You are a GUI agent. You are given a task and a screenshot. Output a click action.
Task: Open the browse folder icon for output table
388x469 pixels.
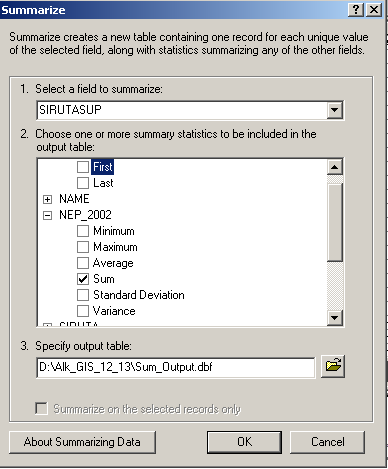pos(333,366)
